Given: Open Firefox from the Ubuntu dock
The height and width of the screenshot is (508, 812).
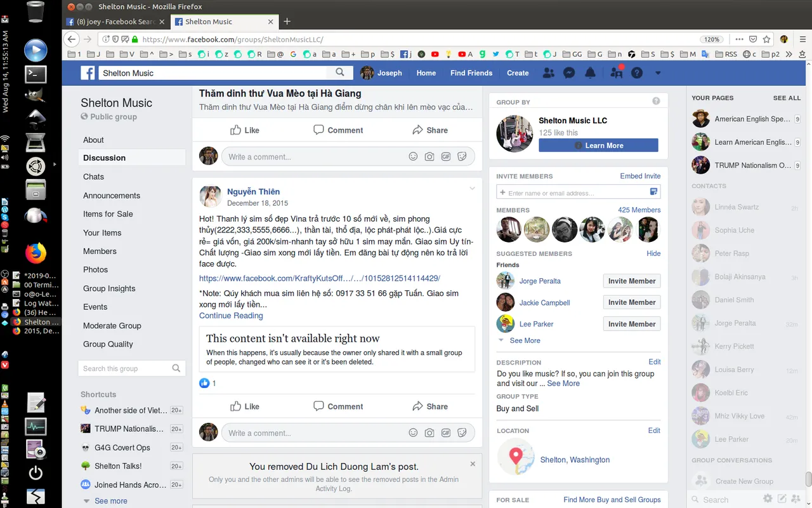Looking at the screenshot, I should (36, 253).
